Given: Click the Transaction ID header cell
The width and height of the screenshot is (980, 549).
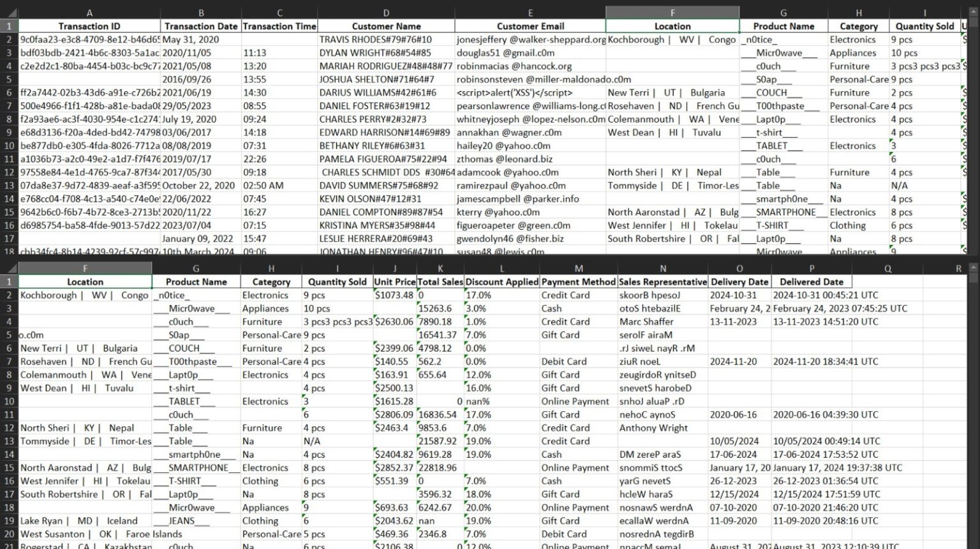Looking at the screenshot, I should (89, 26).
